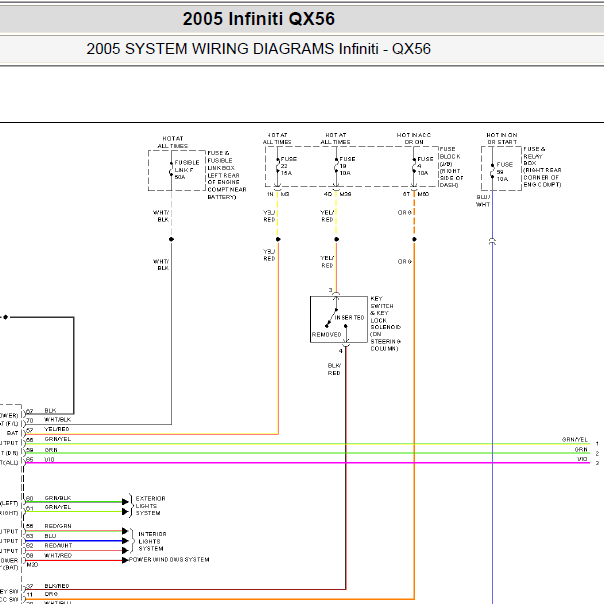Viewport: 604px width, 604px height.
Task: Click the arrowhead on the GRN/BLK wire
Action: [x=125, y=502]
